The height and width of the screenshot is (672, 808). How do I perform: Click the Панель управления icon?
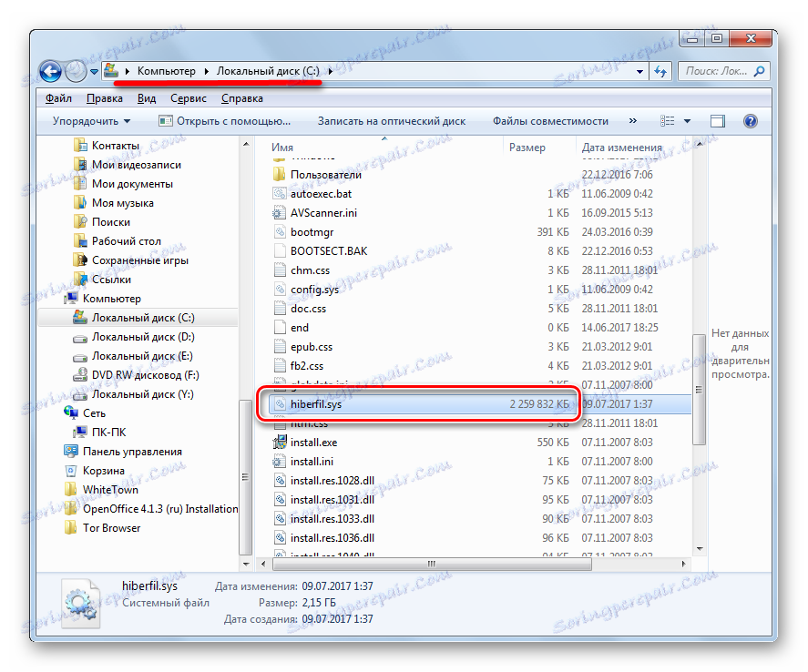coord(70,451)
